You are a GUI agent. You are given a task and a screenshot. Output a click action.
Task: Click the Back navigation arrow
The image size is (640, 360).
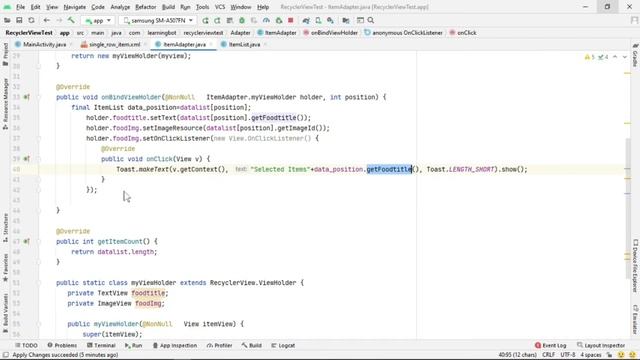(47, 20)
